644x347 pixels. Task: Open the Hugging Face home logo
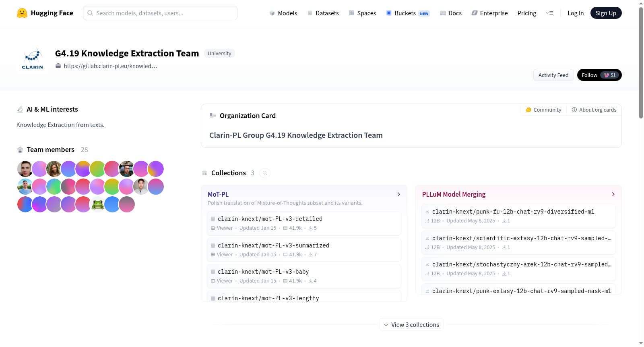point(45,13)
